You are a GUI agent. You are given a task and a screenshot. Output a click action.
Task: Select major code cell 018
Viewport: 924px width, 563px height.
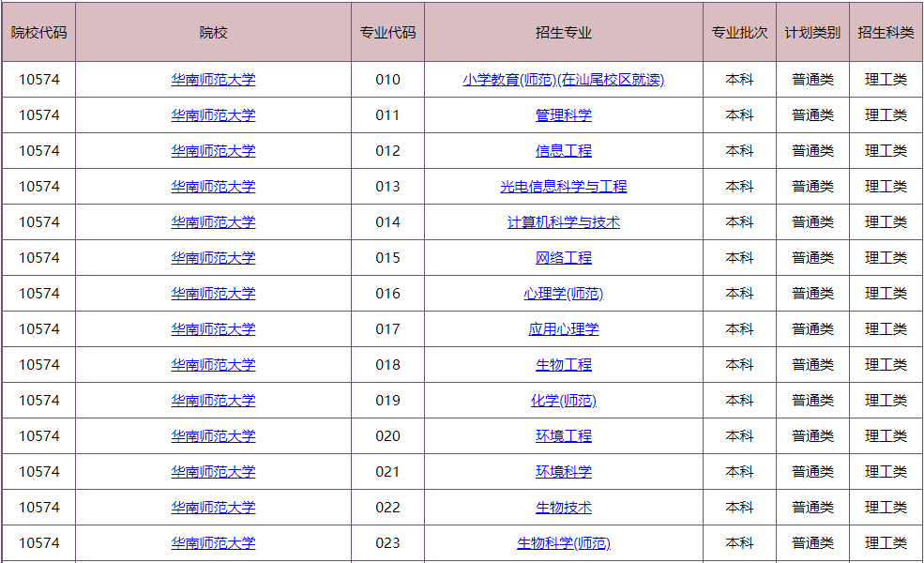[387, 365]
